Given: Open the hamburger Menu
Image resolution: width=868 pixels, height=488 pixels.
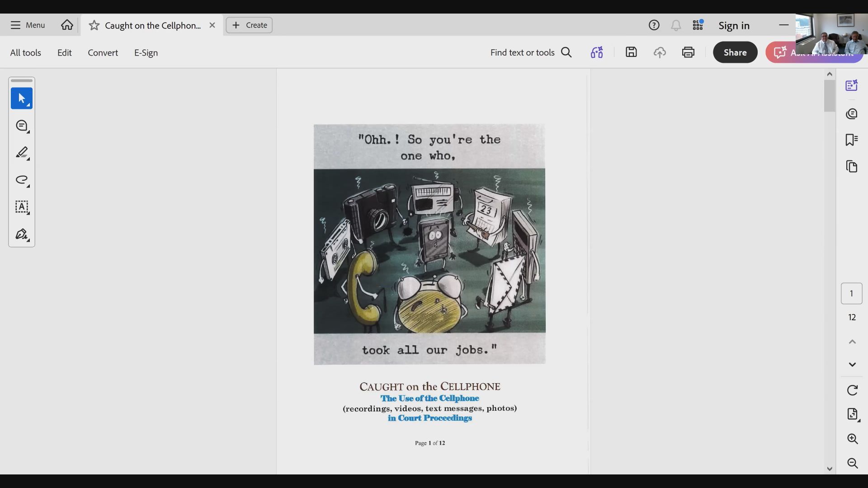Looking at the screenshot, I should [x=28, y=25].
